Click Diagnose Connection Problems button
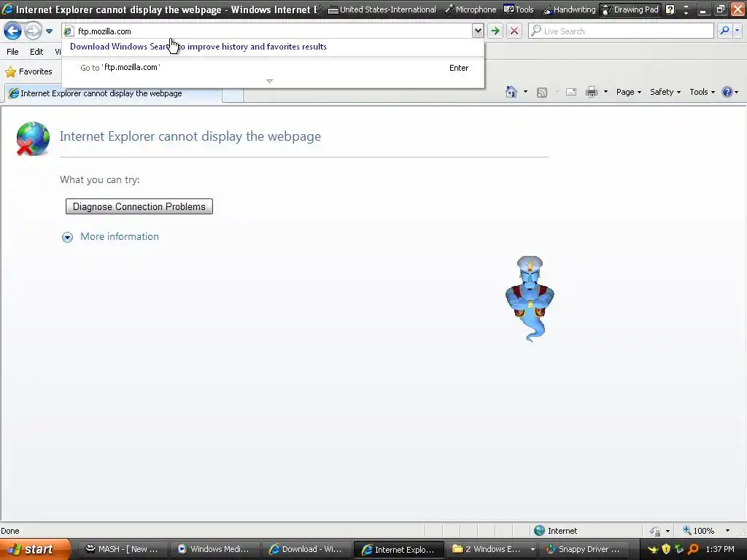747x560 pixels. [139, 206]
